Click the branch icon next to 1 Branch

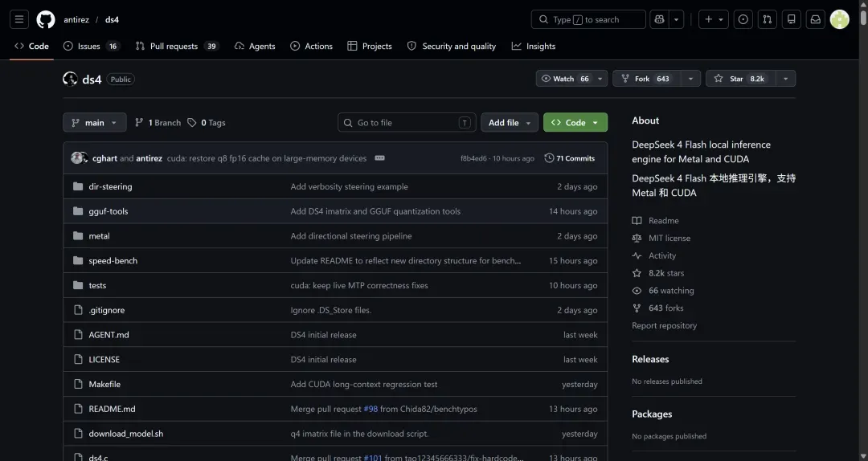[x=139, y=123]
